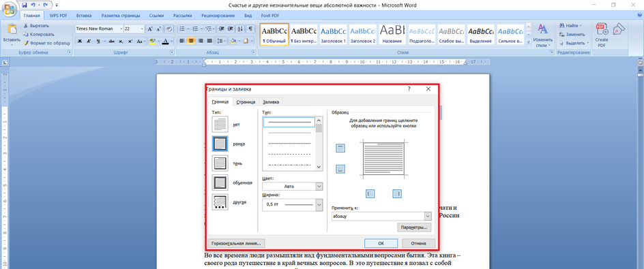Image resolution: width=644 pixels, height=269 pixels.
Task: Redo the action in quick access toolbar
Action: click(x=46, y=5)
